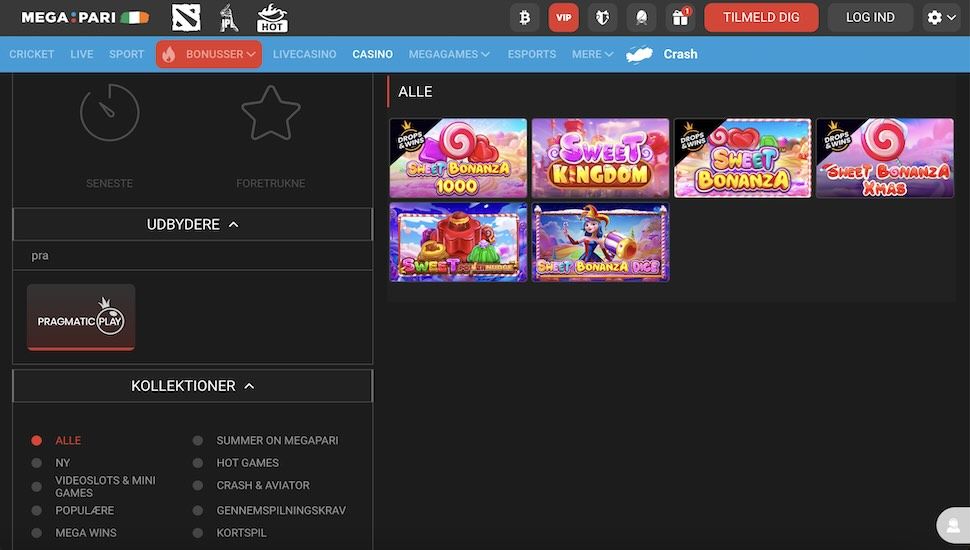Click the red VIP badge icon
This screenshot has width=970, height=550.
coord(564,17)
